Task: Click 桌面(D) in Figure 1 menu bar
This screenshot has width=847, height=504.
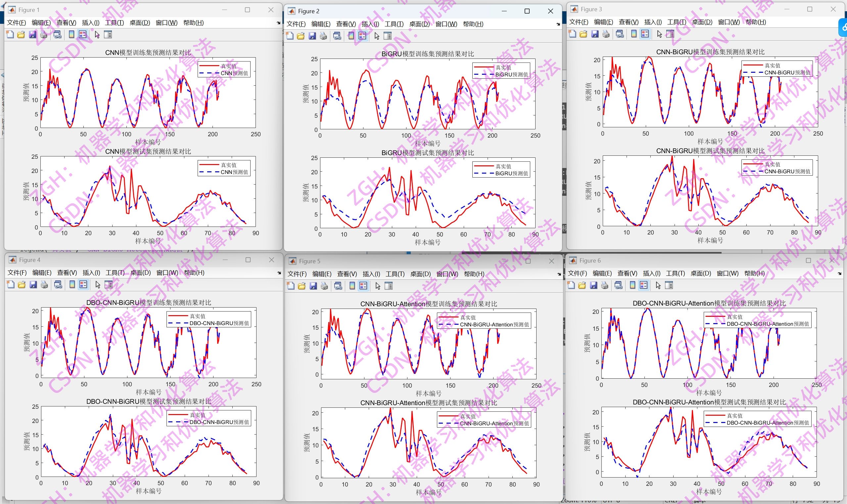Action: tap(140, 23)
